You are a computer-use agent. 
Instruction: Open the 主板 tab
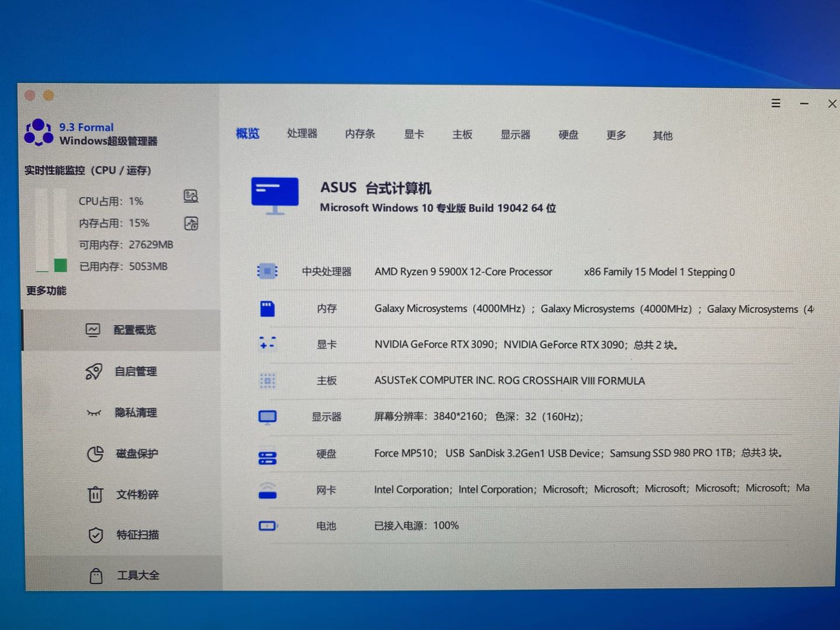[x=462, y=135]
